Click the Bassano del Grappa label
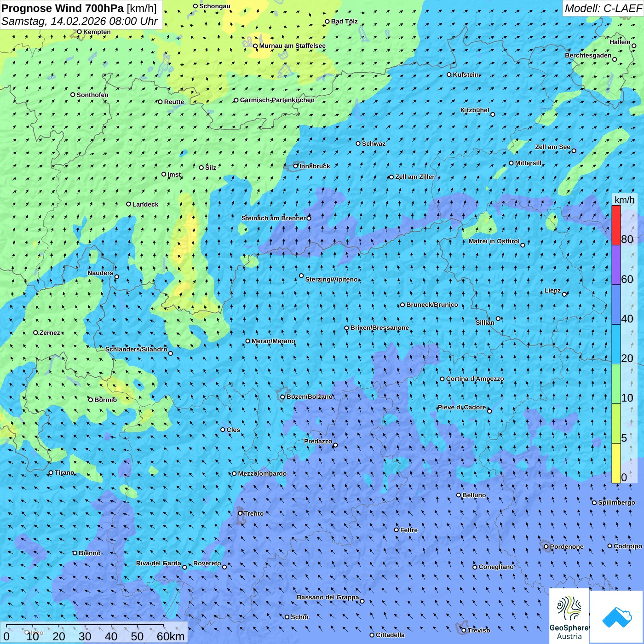 (x=328, y=597)
